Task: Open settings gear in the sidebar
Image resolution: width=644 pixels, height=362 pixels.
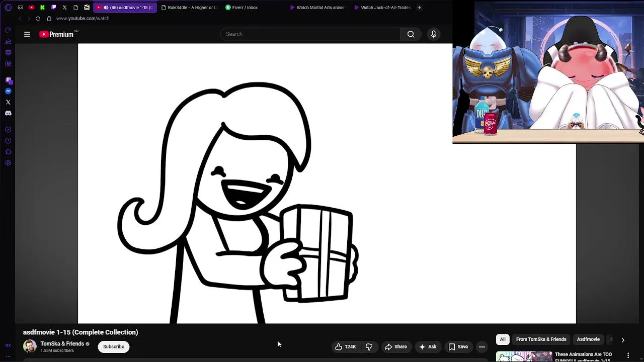Action: [x=8, y=163]
